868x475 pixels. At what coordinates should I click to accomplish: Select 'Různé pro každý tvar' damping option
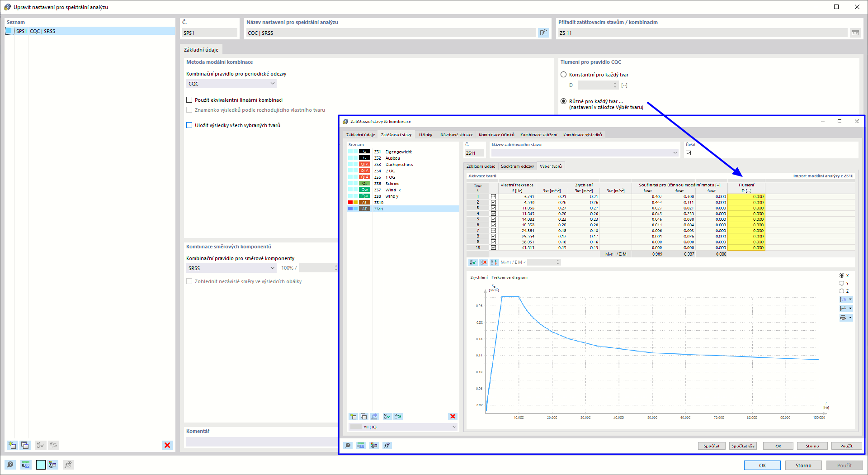tap(564, 101)
